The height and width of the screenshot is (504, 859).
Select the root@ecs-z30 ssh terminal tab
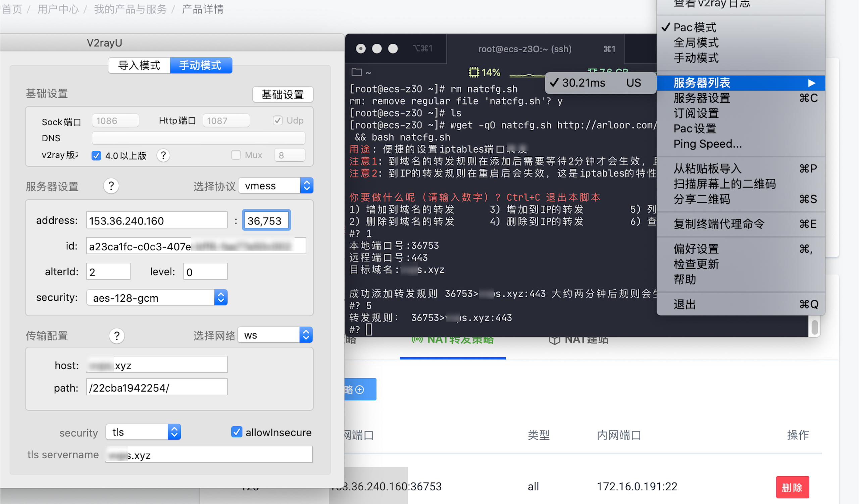click(535, 49)
